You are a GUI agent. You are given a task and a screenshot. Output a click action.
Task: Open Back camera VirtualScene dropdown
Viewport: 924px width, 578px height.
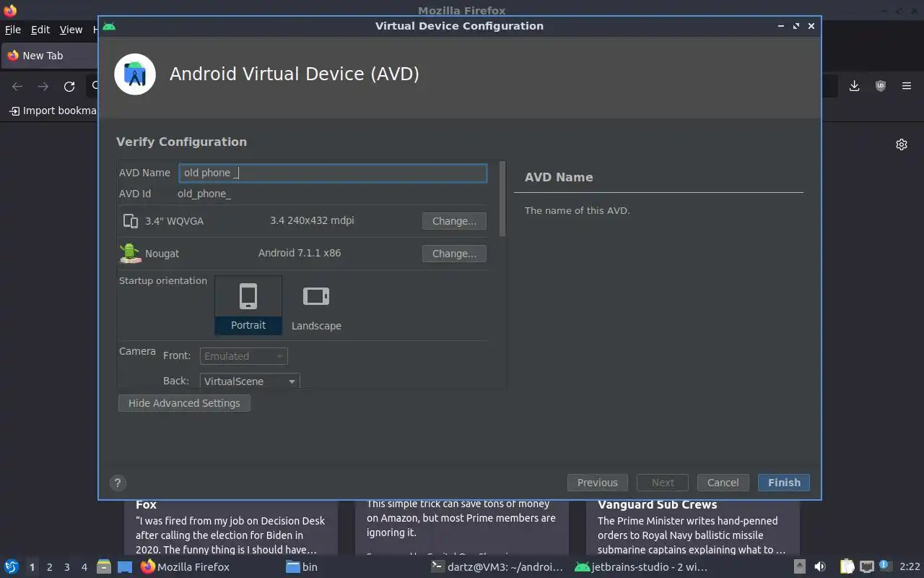(250, 381)
